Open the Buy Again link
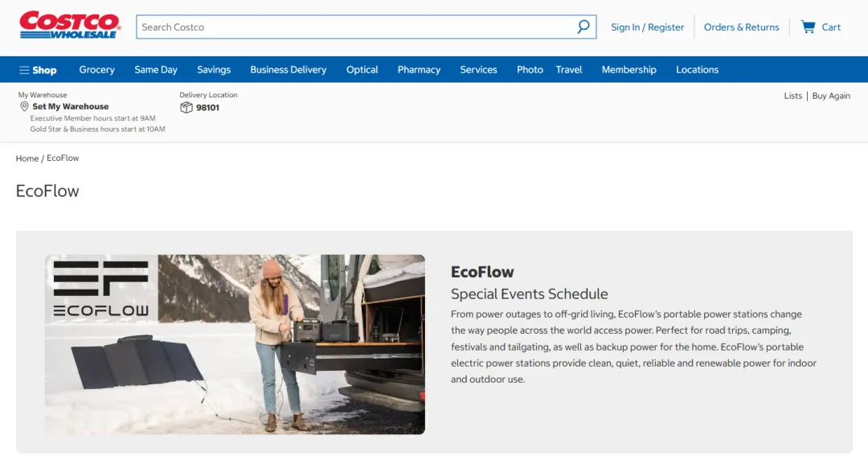The width and height of the screenshot is (868, 468). click(831, 96)
